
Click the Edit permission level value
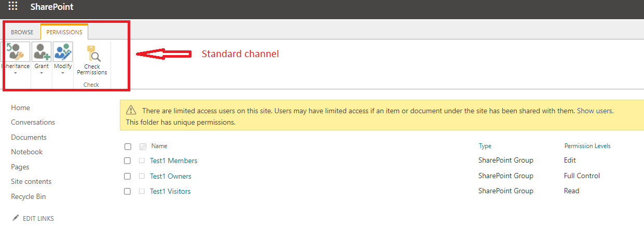570,160
